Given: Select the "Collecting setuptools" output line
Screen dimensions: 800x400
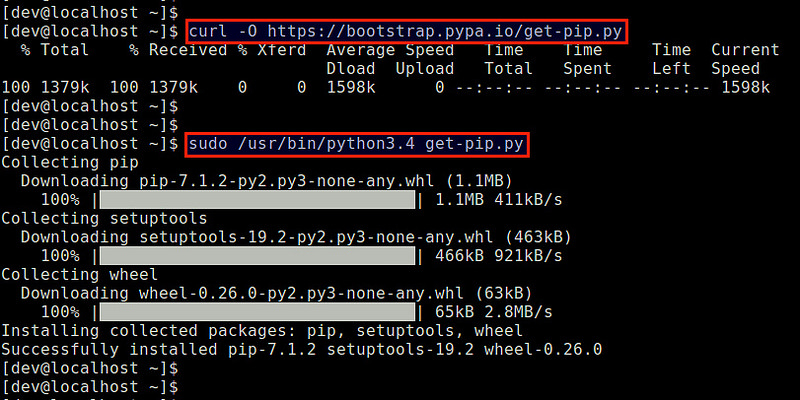Looking at the screenshot, I should 104,219.
